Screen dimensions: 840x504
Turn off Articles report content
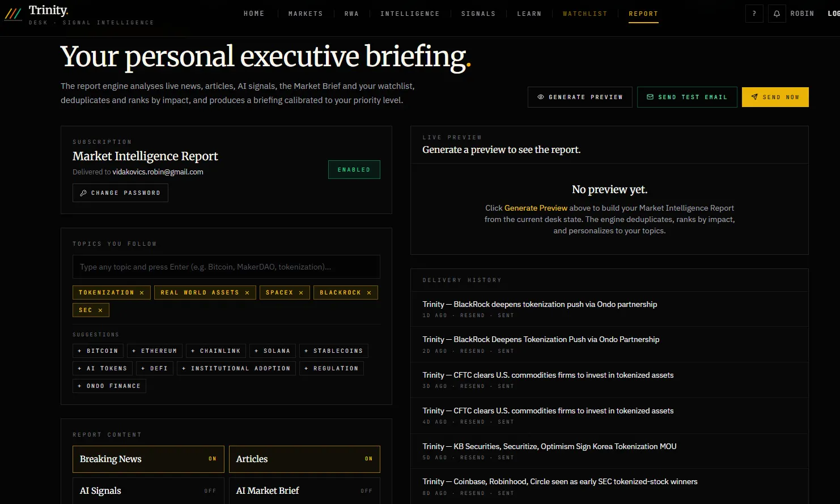click(304, 459)
